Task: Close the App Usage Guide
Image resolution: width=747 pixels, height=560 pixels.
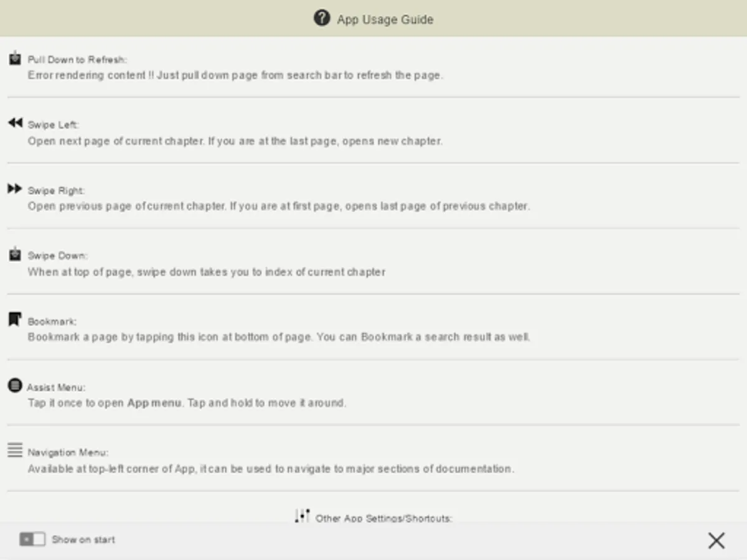Action: [x=716, y=540]
